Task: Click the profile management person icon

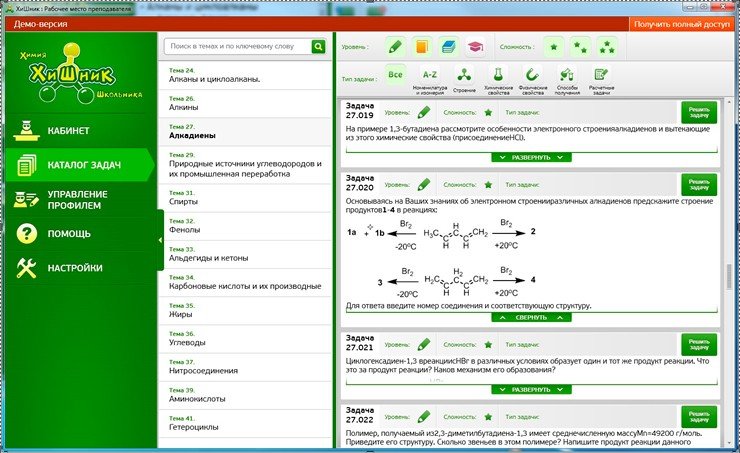Action: coord(26,200)
